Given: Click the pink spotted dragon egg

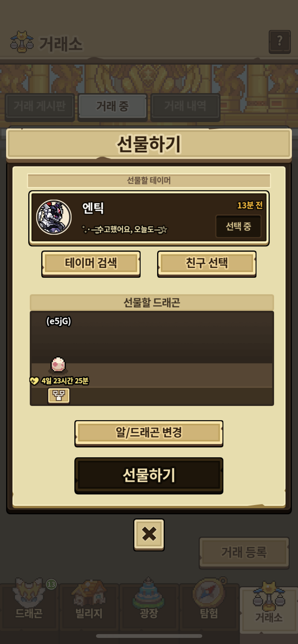Looking at the screenshot, I should coord(58,364).
